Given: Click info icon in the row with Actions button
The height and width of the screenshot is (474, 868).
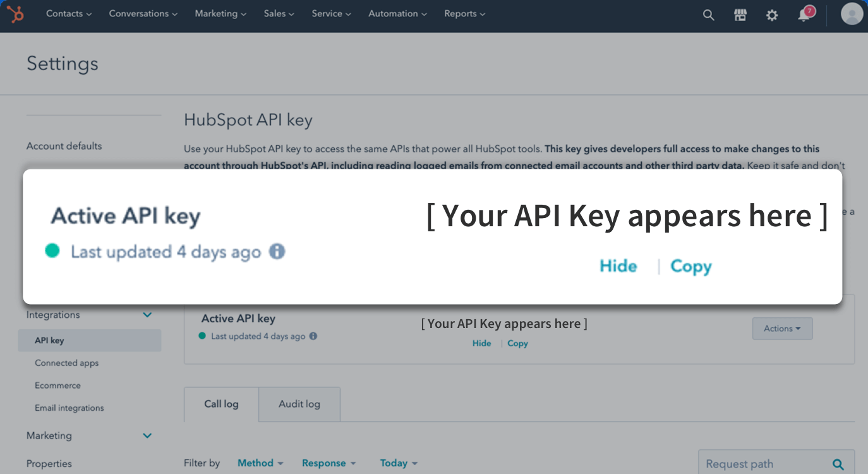Looking at the screenshot, I should coord(313,336).
